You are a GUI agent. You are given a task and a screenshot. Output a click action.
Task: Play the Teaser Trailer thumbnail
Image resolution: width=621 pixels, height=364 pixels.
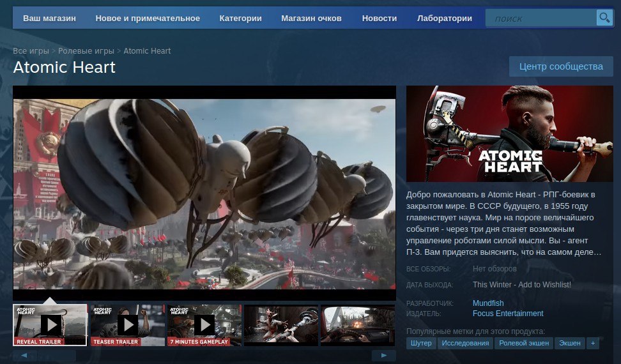[128, 325]
